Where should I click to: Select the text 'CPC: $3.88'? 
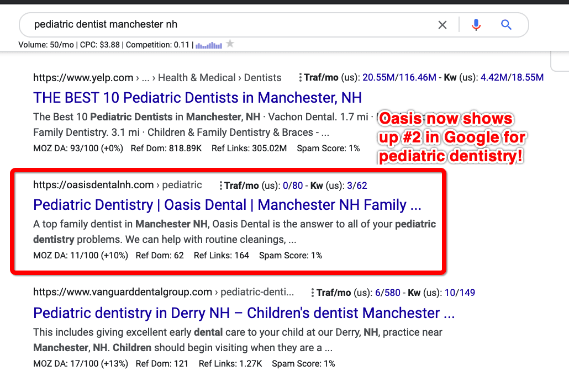tap(100, 45)
